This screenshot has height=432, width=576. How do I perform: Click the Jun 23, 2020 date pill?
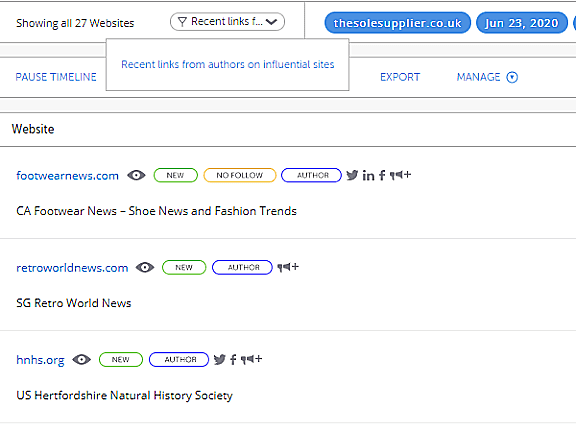coord(522,23)
